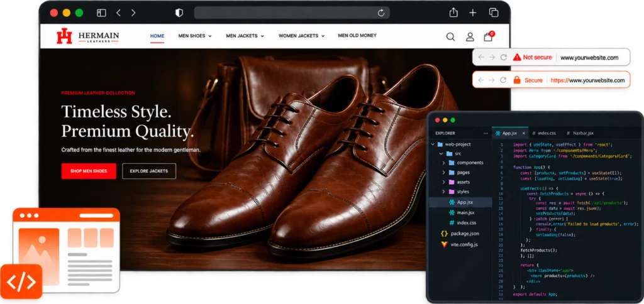Click the red Not secure warning icon
Viewport: 644px width, 304px height.
pyautogui.click(x=517, y=57)
